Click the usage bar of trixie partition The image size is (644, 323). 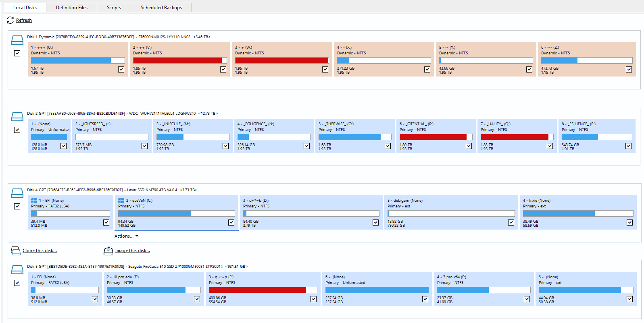point(578,213)
